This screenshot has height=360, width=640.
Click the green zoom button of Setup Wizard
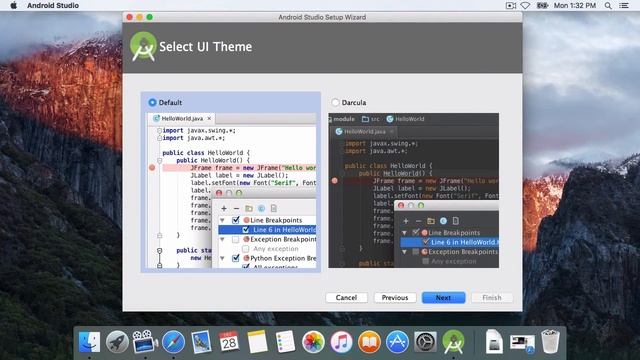point(149,17)
